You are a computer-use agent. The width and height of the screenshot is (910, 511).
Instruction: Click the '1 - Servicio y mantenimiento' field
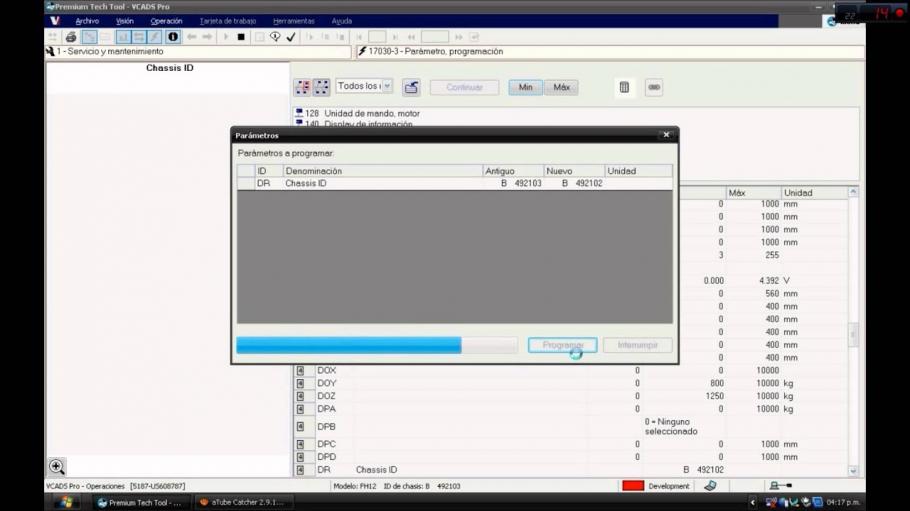[198, 52]
